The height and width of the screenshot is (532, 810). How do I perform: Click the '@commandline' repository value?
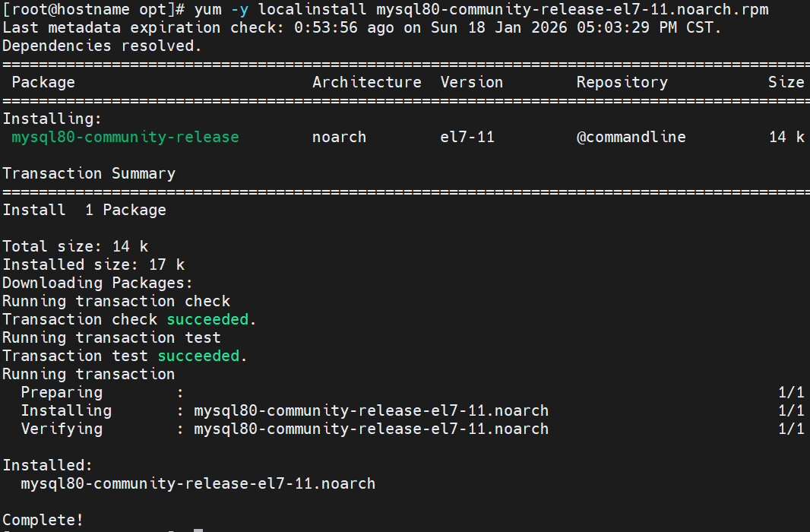pos(631,137)
